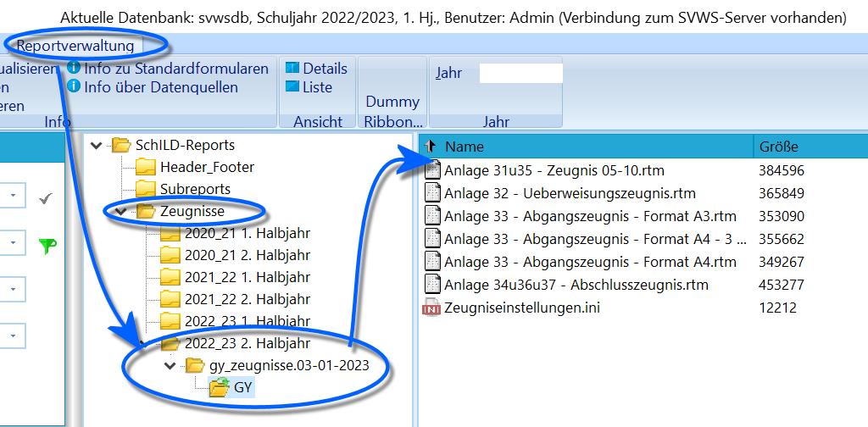Image resolution: width=868 pixels, height=427 pixels.
Task: Click Info zu Standardformularen
Action: (x=176, y=69)
